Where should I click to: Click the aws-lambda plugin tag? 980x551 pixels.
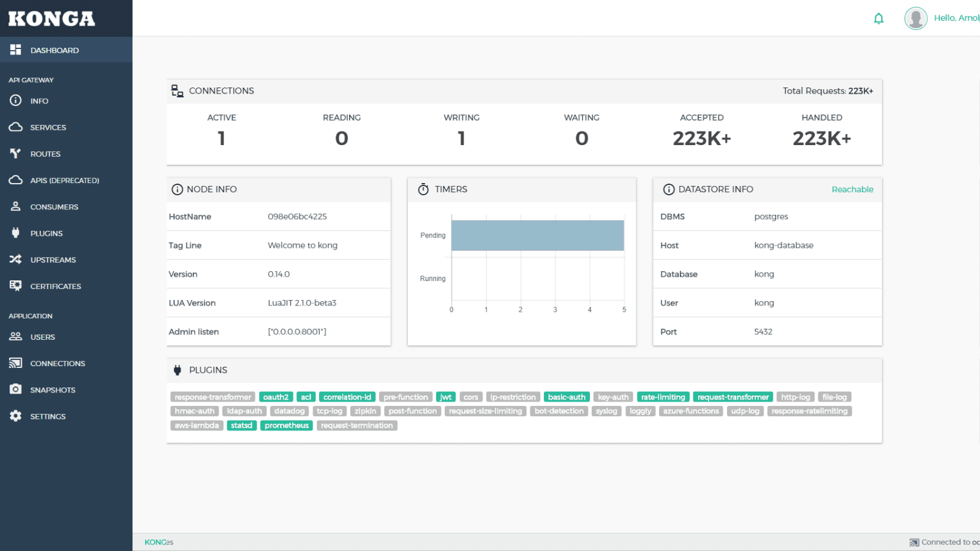[197, 425]
